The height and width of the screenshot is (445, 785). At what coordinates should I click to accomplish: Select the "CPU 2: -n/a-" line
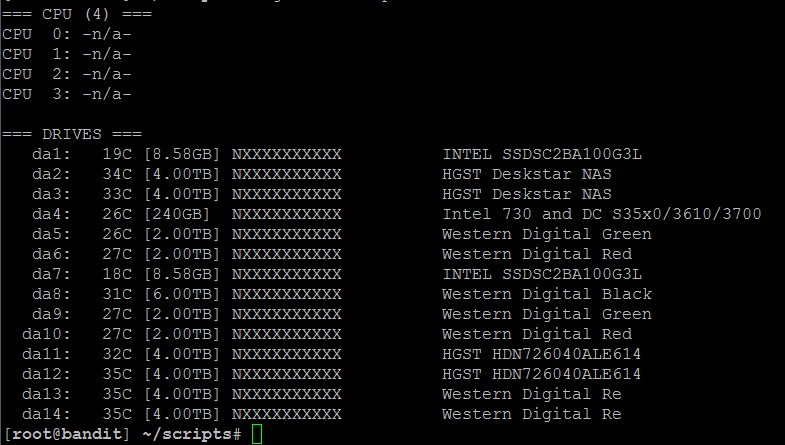click(67, 74)
